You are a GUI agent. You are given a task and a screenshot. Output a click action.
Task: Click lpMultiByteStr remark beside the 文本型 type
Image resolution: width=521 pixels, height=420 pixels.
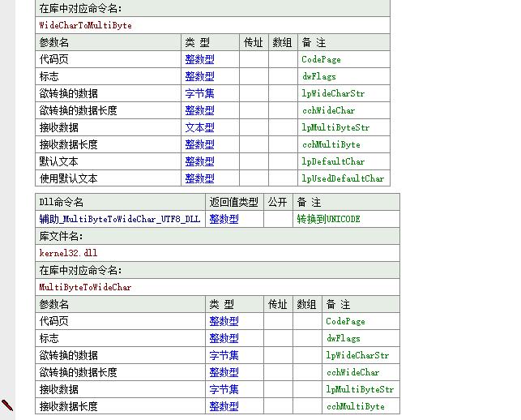pos(335,127)
